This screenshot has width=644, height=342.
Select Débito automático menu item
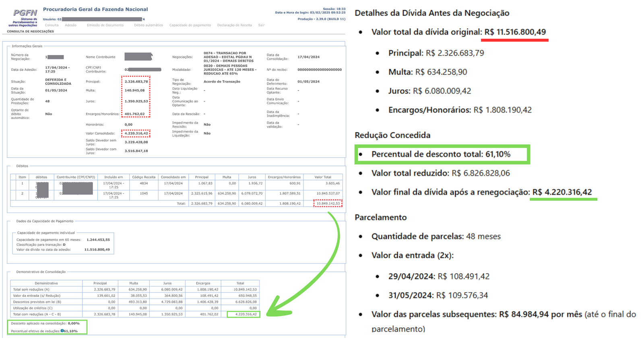149,25
